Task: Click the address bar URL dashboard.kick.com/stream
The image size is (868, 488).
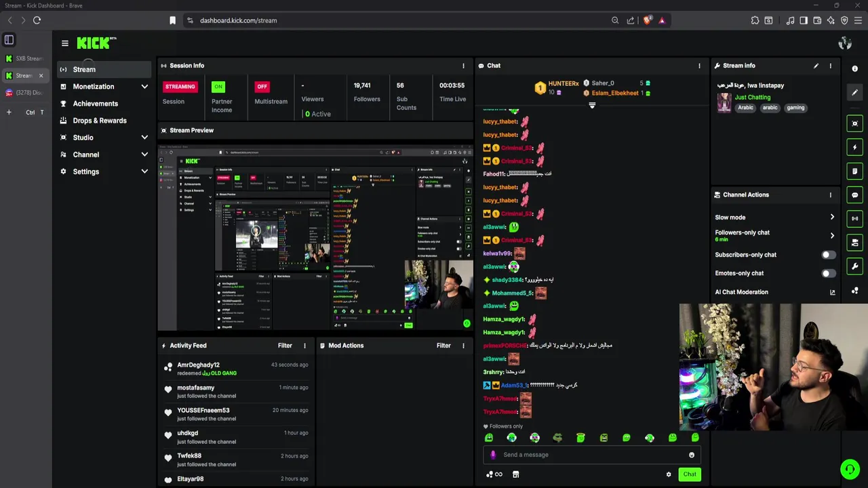Action: pyautogui.click(x=238, y=20)
